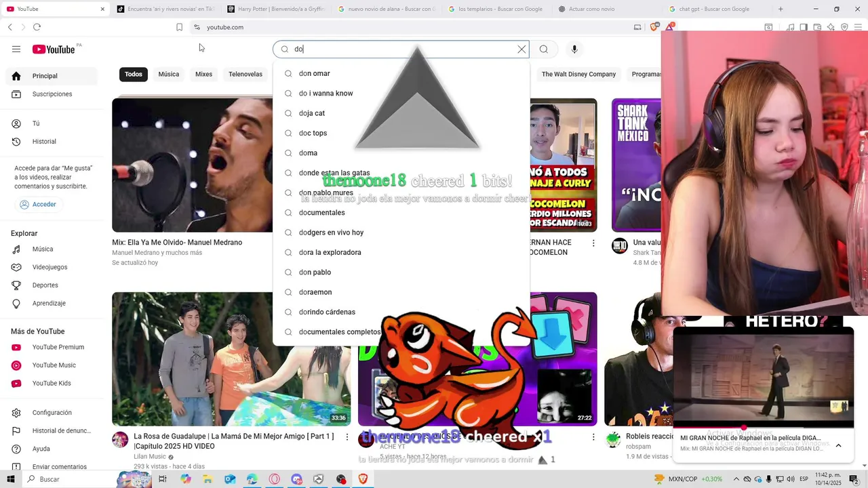Open more options for La Rosa de Guadalupe video

point(347,437)
